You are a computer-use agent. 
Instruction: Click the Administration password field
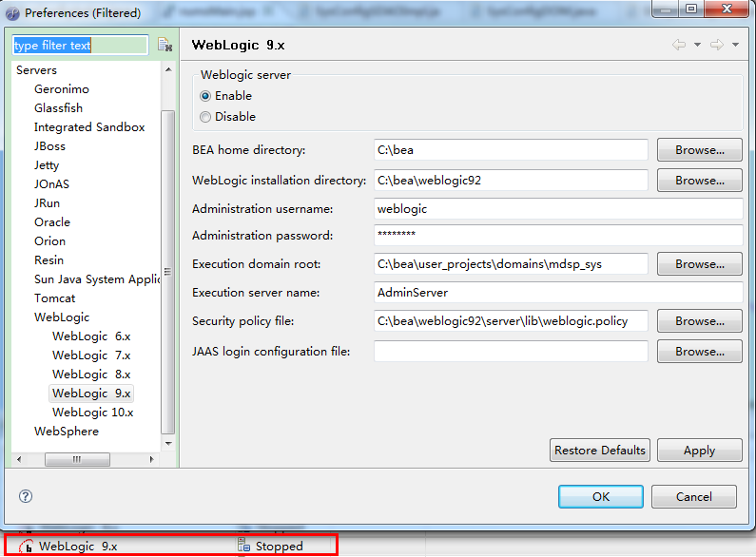click(558, 235)
